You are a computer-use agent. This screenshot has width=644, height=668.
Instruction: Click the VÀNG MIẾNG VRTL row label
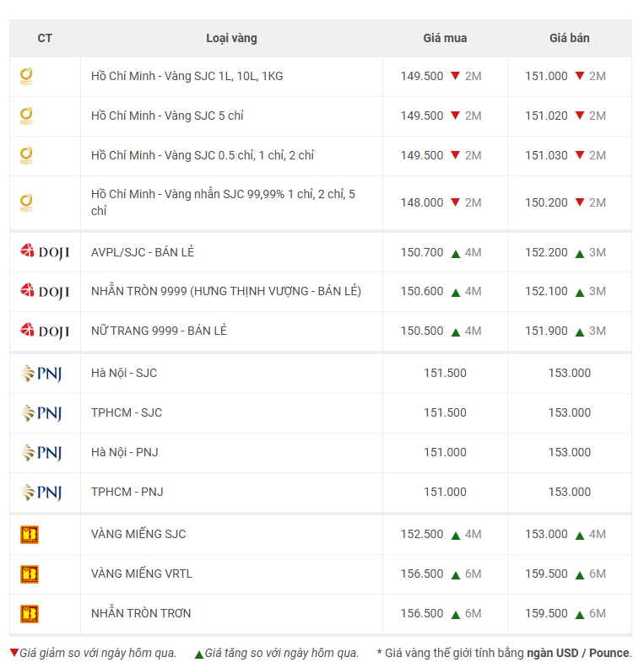tap(142, 574)
